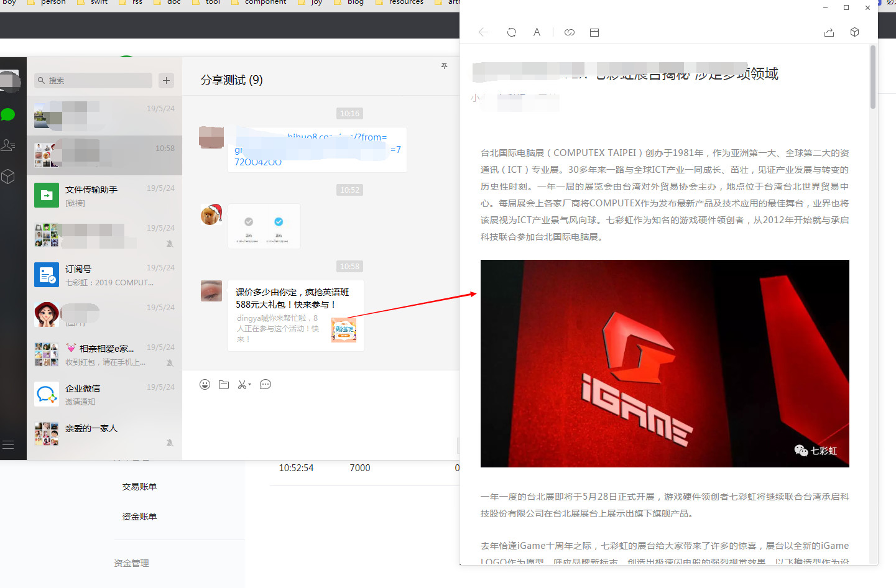Maximize the article viewer window
The height and width of the screenshot is (588, 896).
point(846,7)
